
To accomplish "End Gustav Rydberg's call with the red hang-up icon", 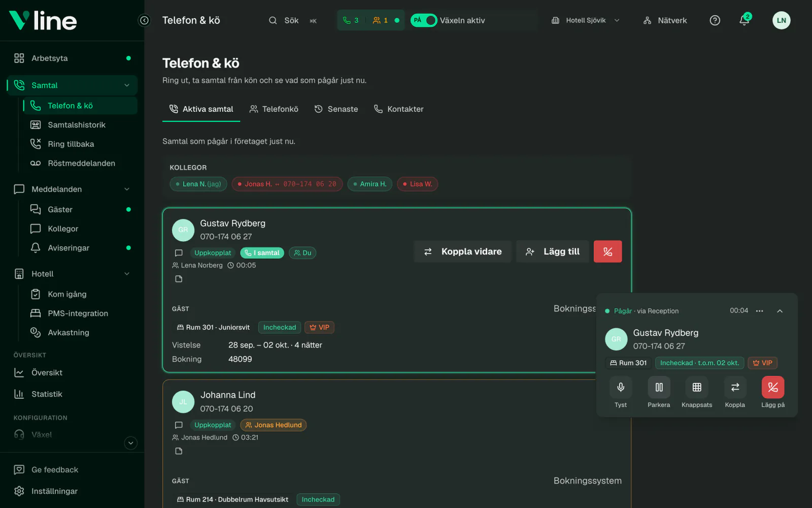I will pyautogui.click(x=607, y=251).
